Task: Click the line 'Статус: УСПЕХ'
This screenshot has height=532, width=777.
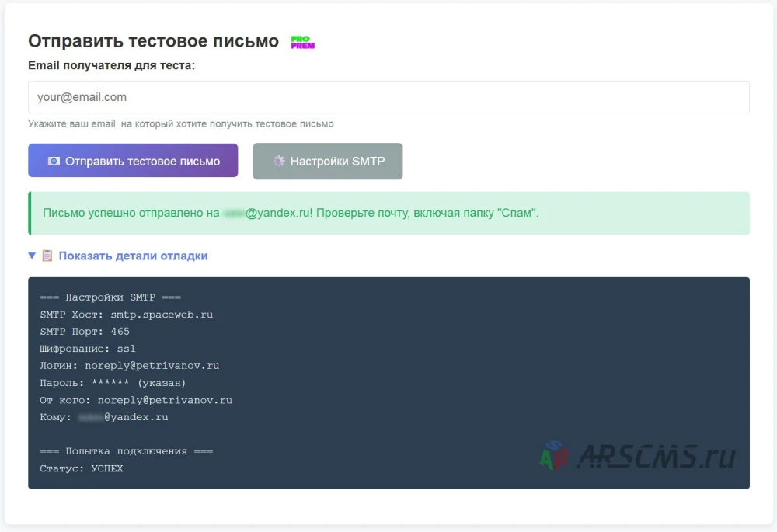Action: pyautogui.click(x=82, y=468)
